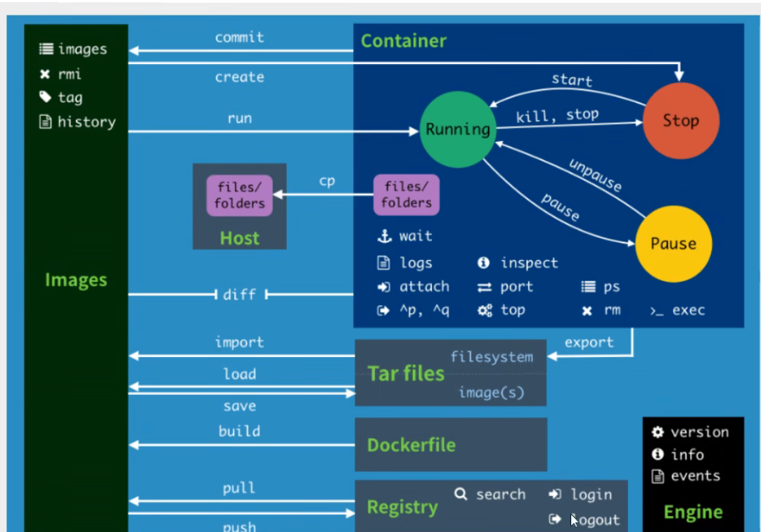
Task: Click the document icon beside history
Action: 45,122
